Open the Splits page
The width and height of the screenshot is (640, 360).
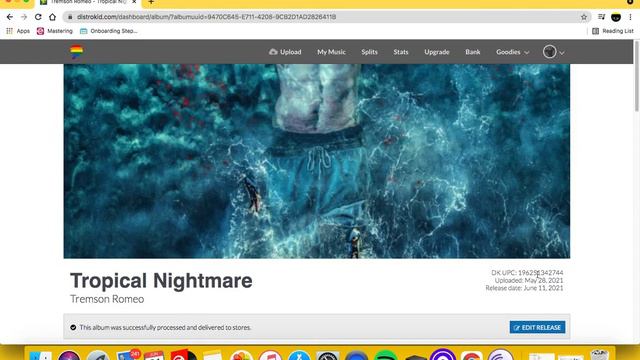click(x=369, y=52)
